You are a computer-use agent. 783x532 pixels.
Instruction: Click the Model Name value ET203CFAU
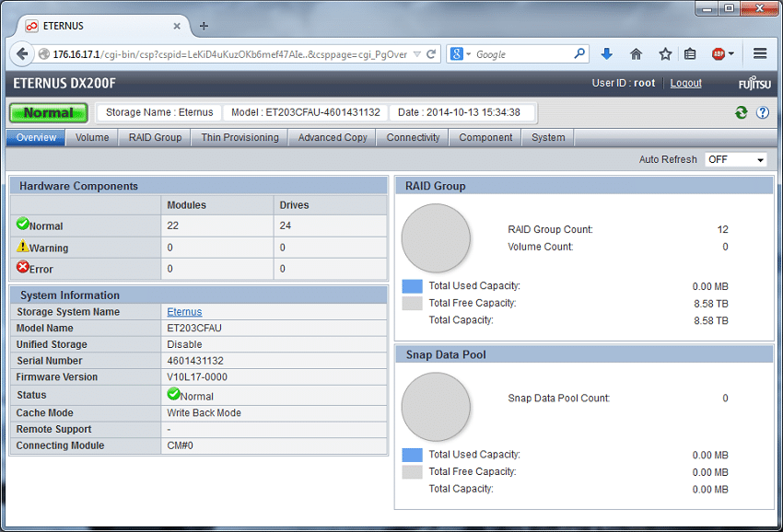pos(194,328)
